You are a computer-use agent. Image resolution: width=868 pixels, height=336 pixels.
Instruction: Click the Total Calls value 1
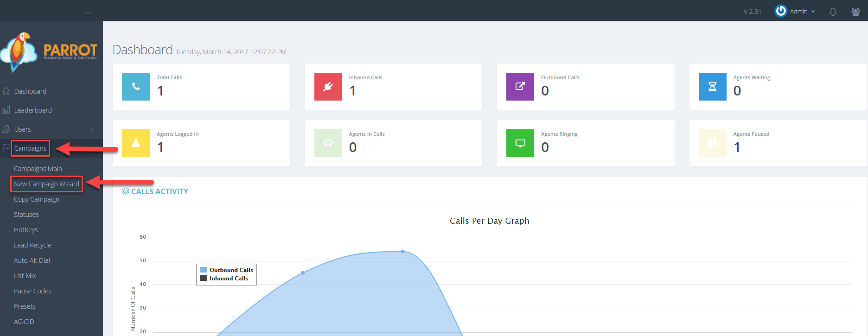click(160, 91)
